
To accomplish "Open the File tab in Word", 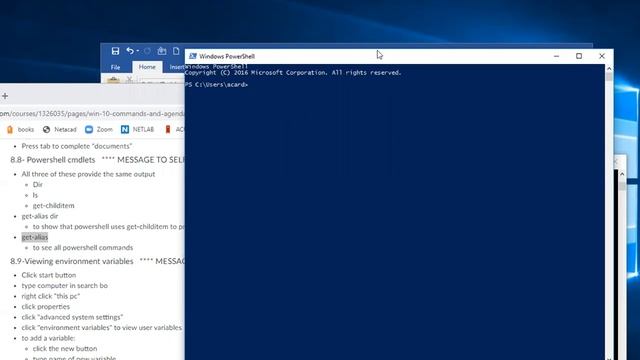I will click(116, 67).
